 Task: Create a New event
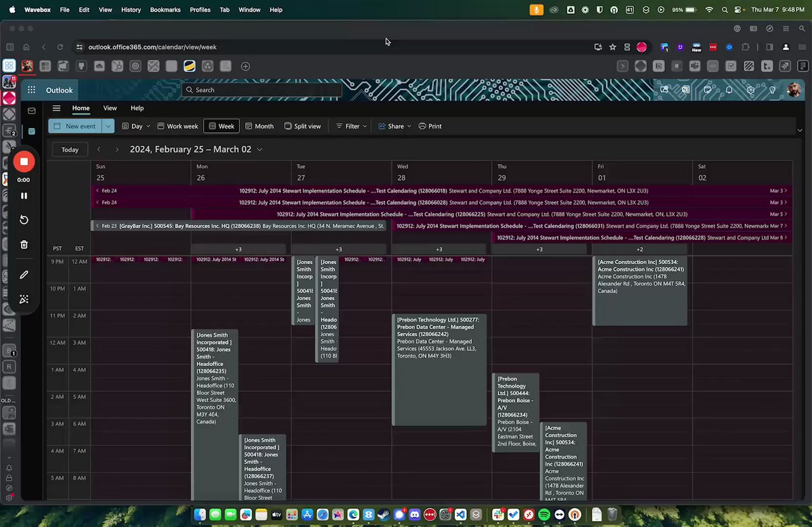pyautogui.click(x=75, y=126)
